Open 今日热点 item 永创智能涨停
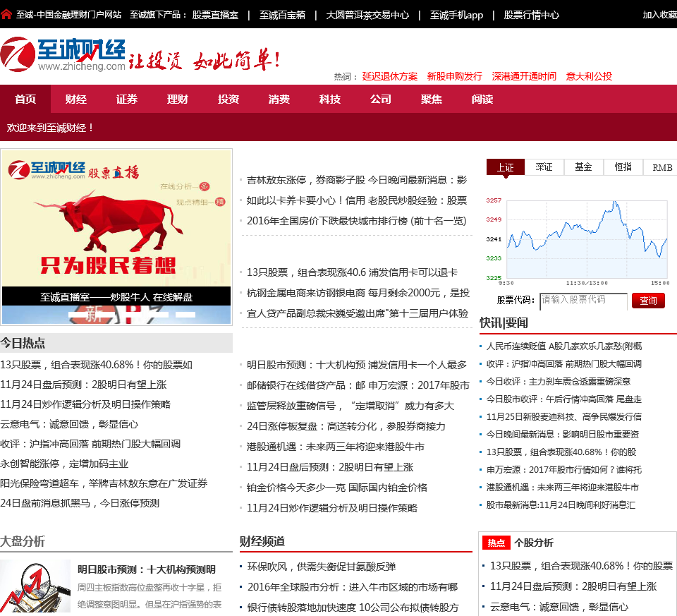This screenshot has width=677, height=616. click(64, 464)
